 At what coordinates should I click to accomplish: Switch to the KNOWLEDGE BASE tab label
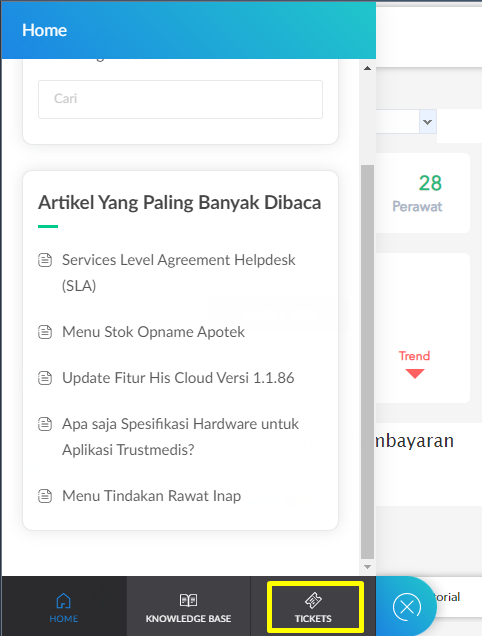pos(188,619)
